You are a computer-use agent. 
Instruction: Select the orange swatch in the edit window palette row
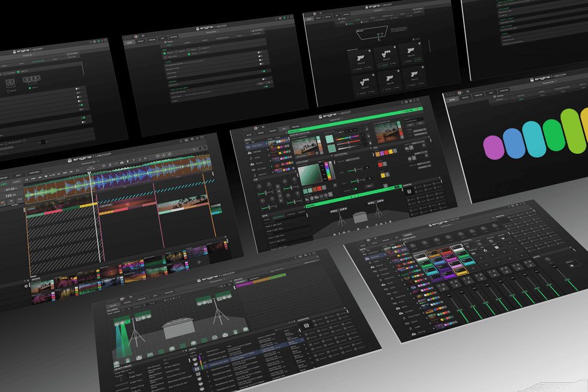click(378, 154)
